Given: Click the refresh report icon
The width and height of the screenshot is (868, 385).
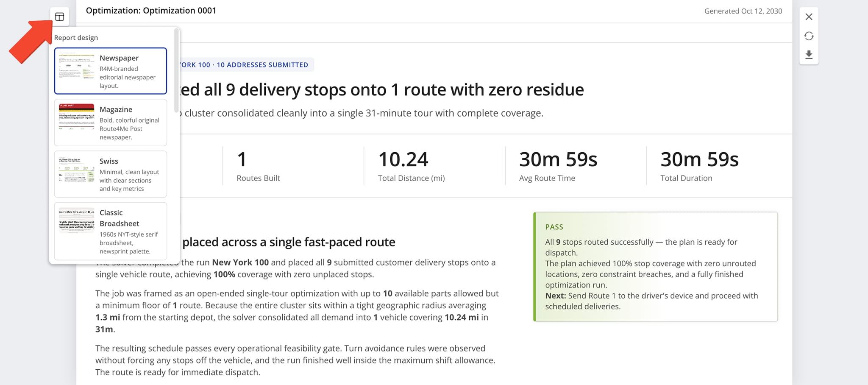Looking at the screenshot, I should (809, 36).
